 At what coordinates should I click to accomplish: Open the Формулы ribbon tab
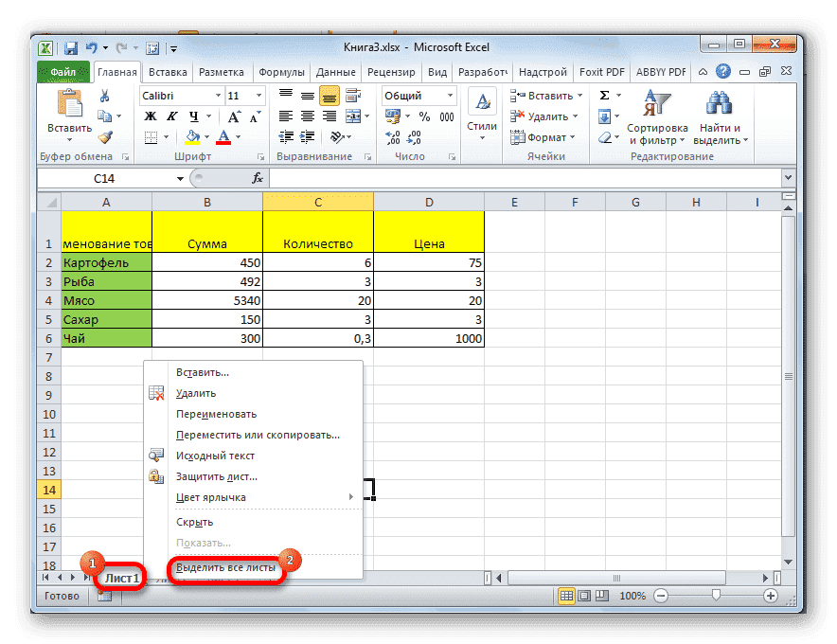[x=280, y=72]
